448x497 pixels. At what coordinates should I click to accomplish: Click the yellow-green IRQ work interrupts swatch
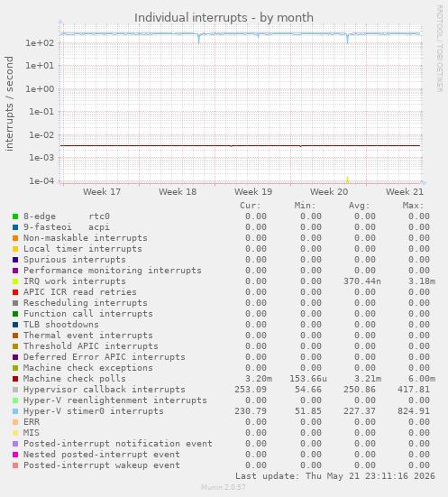[x=15, y=281]
